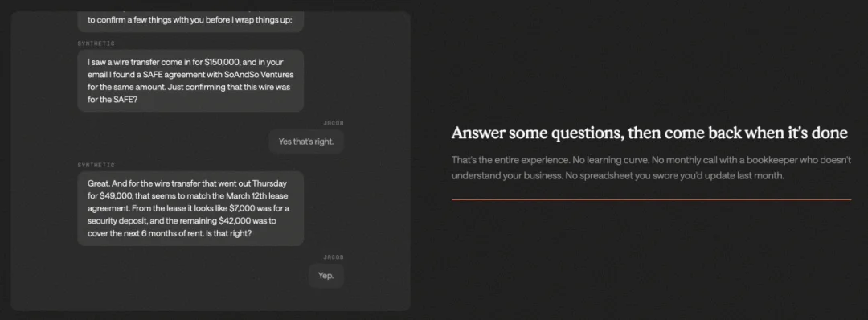The height and width of the screenshot is (320, 868).
Task: Click heading 'Answer some questions, then come back'
Action: coord(649,133)
